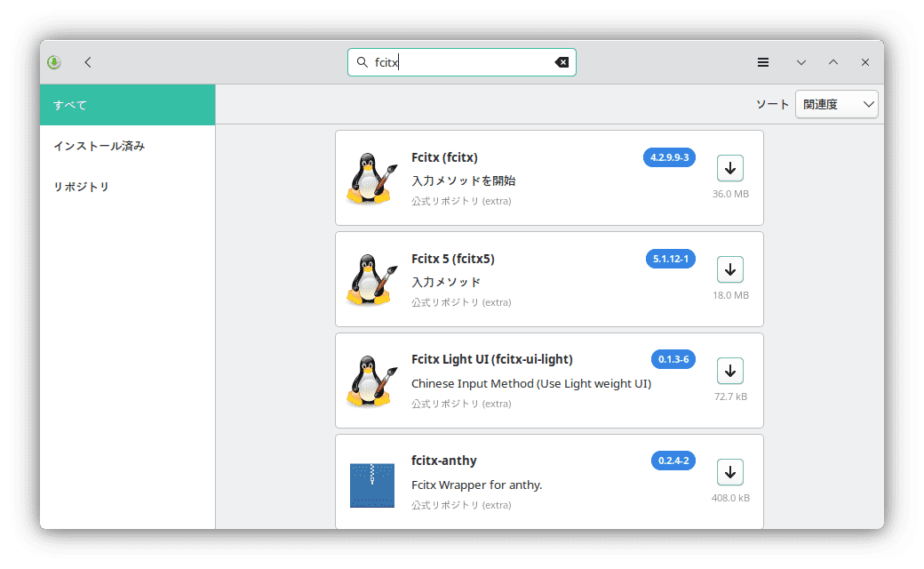Screen dimensions: 924x569
Task: Click the 408.0 kB size label
Action: (x=730, y=498)
